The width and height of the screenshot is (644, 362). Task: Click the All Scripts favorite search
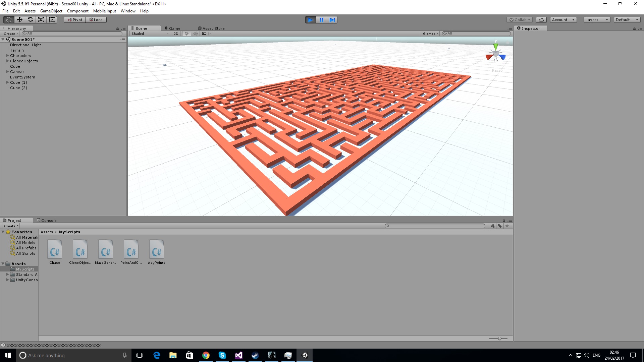tap(23, 253)
